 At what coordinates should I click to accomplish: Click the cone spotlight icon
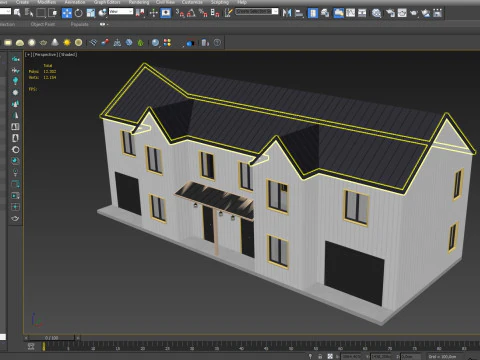pos(55,42)
